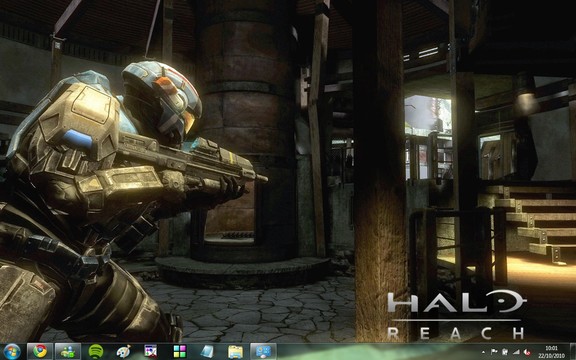Click the date 22/10/2010 in tray
This screenshot has height=360, width=576.
[x=551, y=356]
